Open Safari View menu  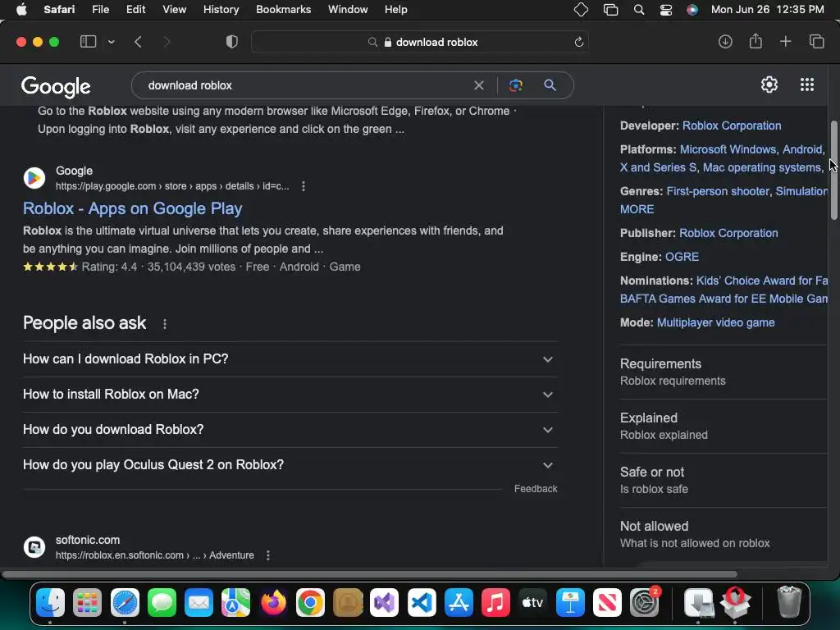[174, 10]
